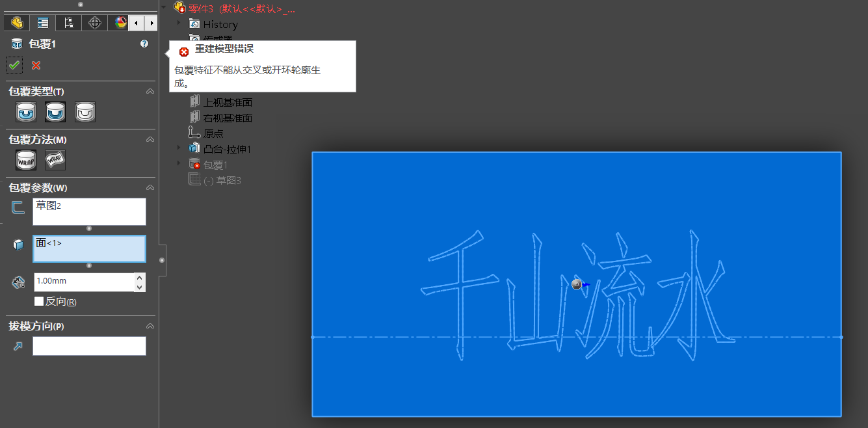Viewport: 868px width, 428px height.
Task: Expand the 包覆1 feature node
Action: point(179,164)
